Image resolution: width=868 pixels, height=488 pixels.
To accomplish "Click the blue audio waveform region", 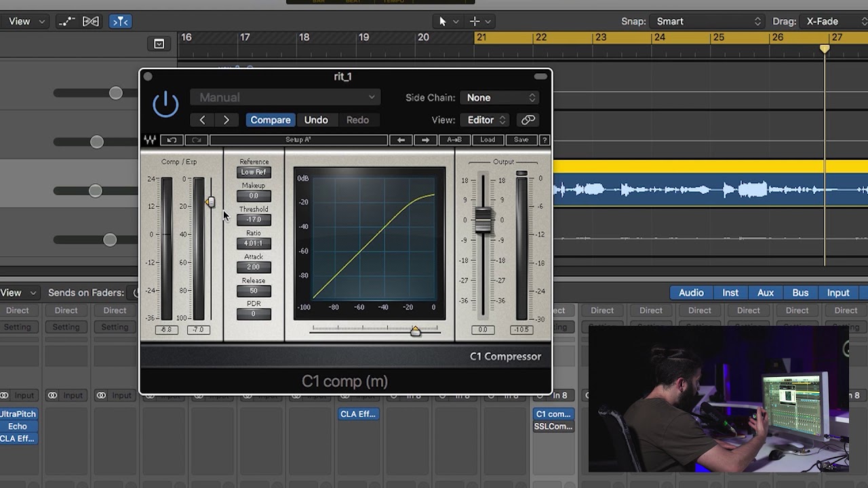I will (x=711, y=190).
